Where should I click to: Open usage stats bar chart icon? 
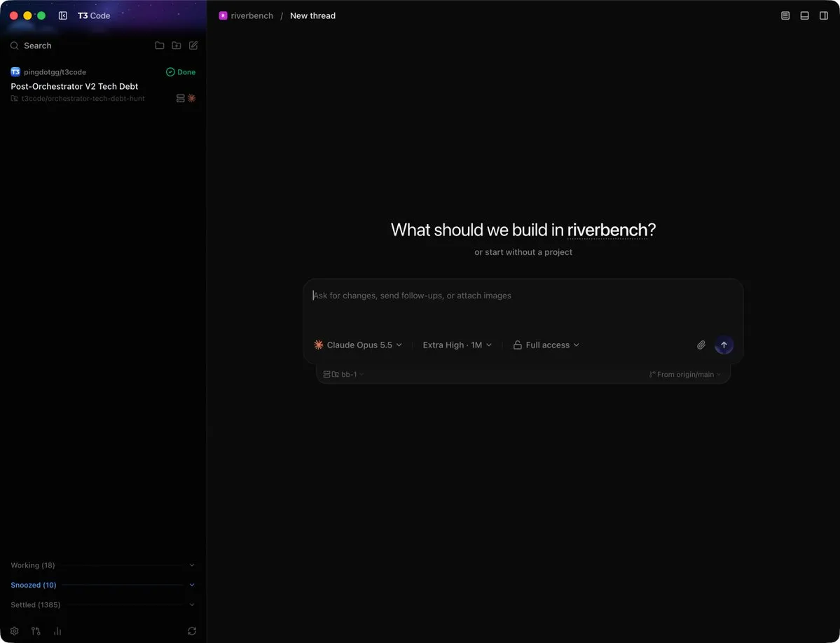[x=57, y=631]
